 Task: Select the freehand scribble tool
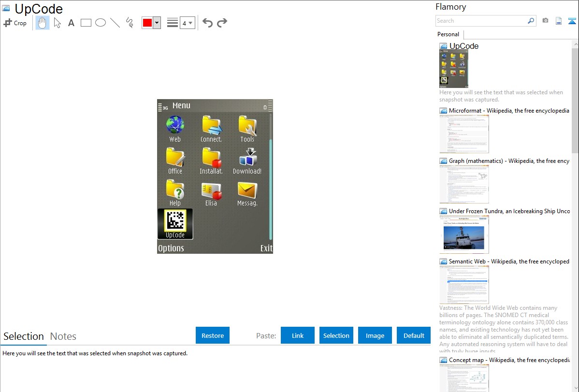(x=130, y=23)
